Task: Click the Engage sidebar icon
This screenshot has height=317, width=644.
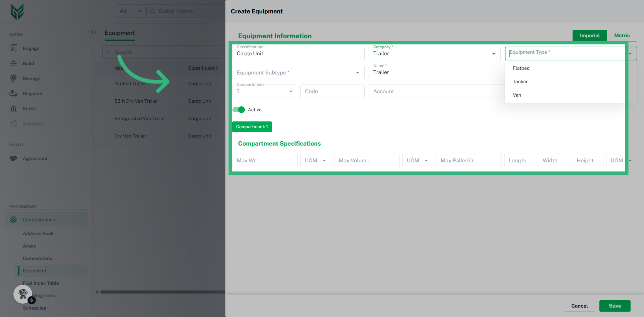Action: tap(13, 48)
